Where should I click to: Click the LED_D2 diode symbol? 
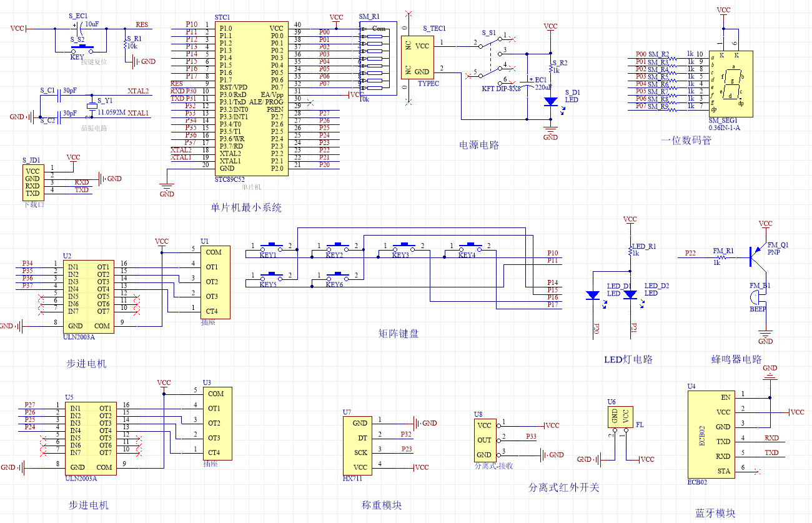(x=630, y=294)
